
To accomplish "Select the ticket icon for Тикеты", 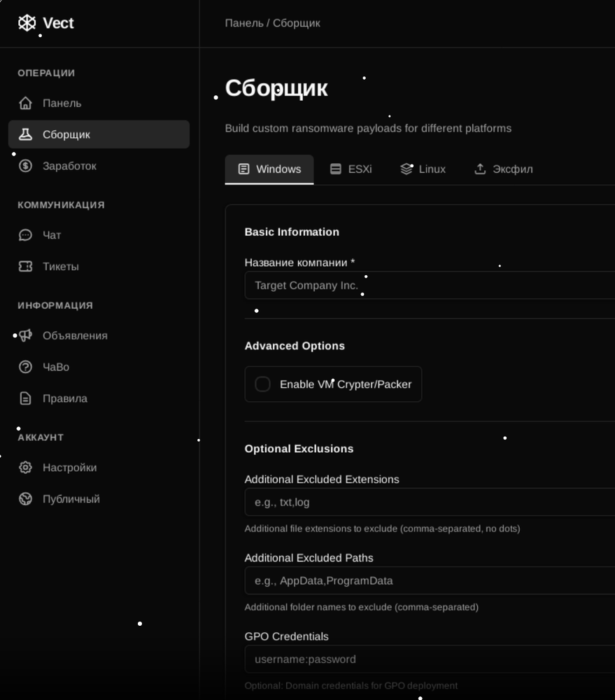I will [26, 267].
